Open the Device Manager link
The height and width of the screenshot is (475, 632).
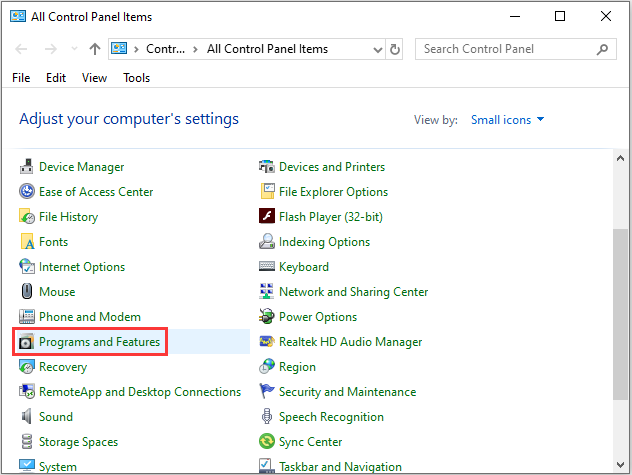81,167
